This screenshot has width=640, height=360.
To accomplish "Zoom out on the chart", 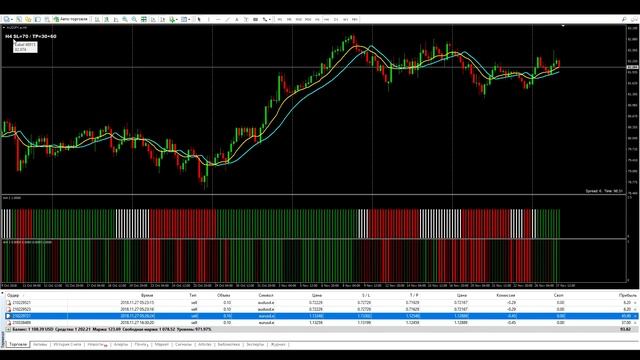I will point(134,19).
